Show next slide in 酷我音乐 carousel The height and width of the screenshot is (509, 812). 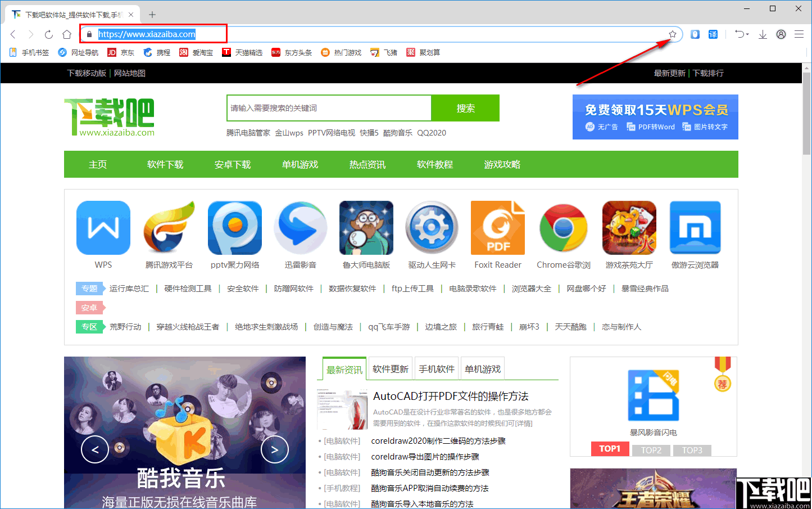pyautogui.click(x=275, y=449)
